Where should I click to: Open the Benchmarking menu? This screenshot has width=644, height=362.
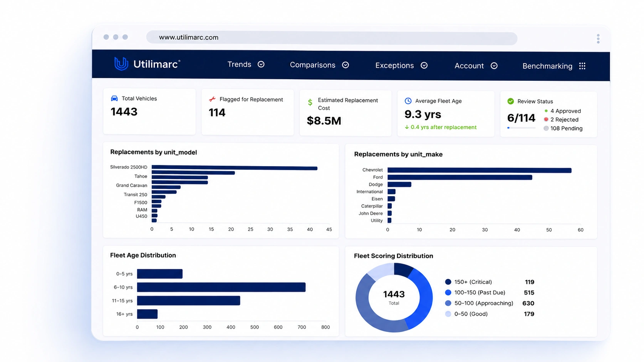tap(547, 66)
